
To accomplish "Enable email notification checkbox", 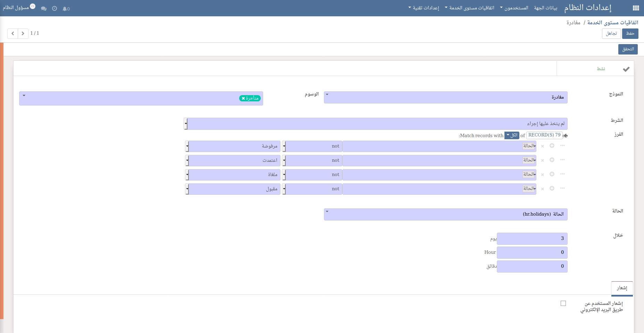I will click(563, 303).
